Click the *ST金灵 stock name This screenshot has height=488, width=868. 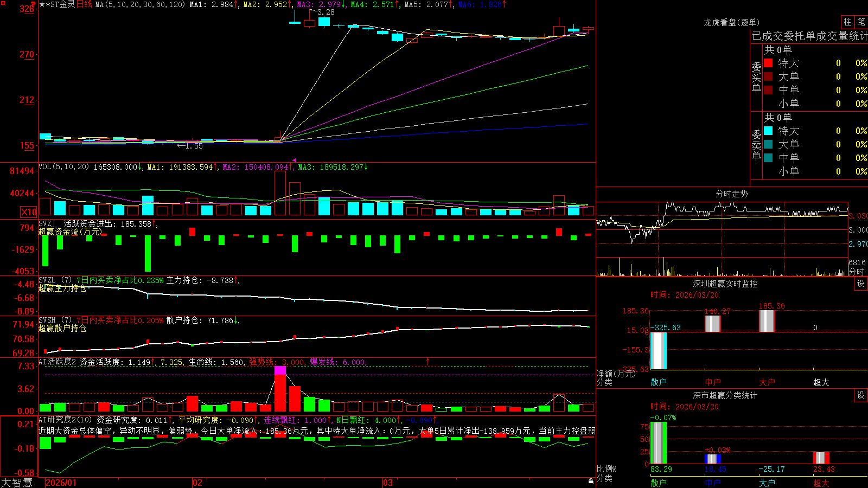pos(61,4)
